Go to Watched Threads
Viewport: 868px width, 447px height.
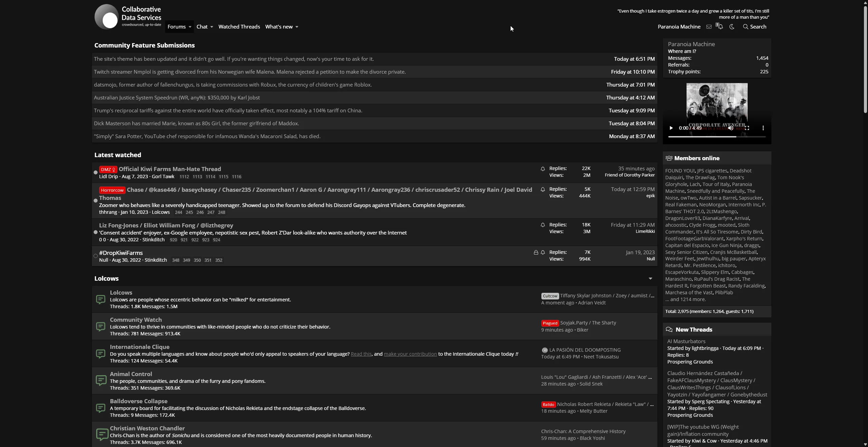239,27
